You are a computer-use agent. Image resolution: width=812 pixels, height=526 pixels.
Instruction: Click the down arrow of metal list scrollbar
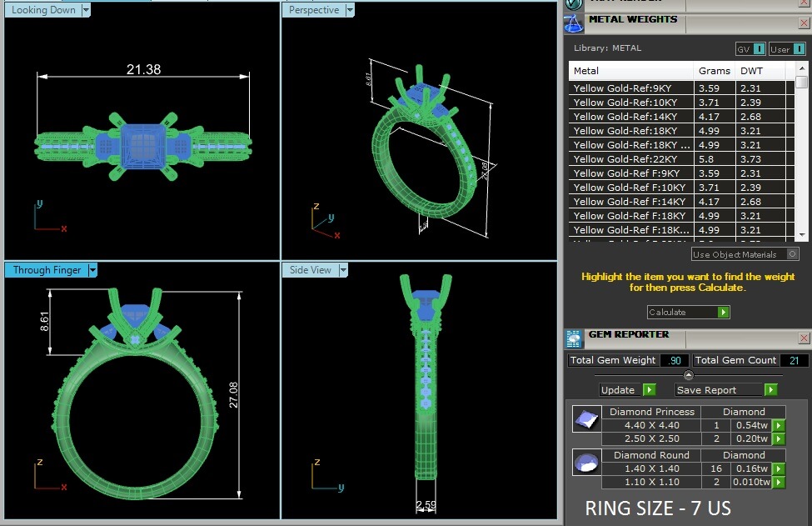[x=802, y=235]
